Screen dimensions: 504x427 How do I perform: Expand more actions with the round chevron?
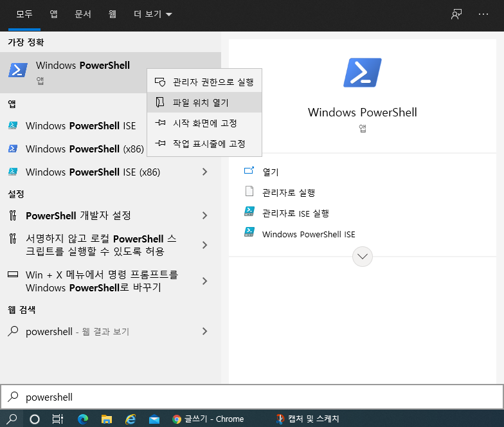pos(363,257)
